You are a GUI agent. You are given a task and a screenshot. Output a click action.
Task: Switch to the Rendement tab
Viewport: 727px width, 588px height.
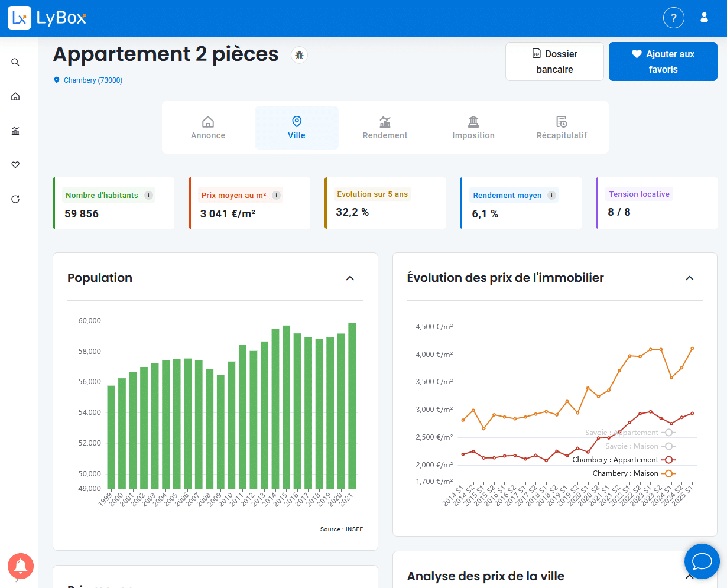tap(385, 127)
